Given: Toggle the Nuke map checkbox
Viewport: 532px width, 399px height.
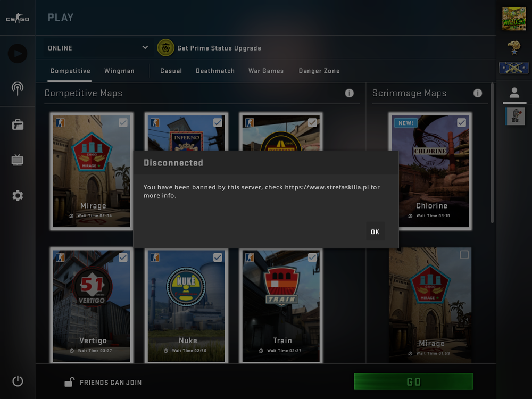Looking at the screenshot, I should point(218,257).
